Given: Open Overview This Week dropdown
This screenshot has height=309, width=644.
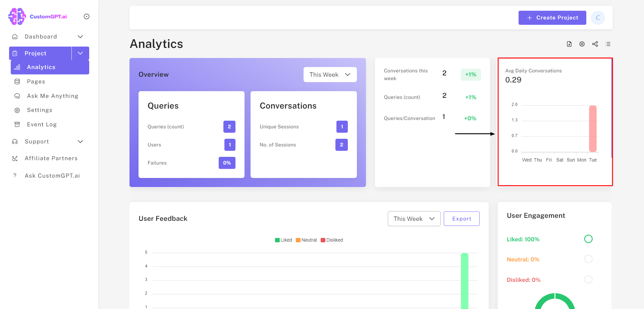Looking at the screenshot, I should pyautogui.click(x=330, y=75).
